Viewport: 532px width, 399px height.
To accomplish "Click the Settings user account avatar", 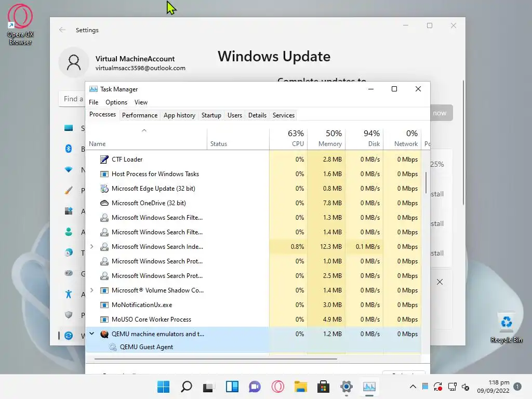I will coord(74,62).
